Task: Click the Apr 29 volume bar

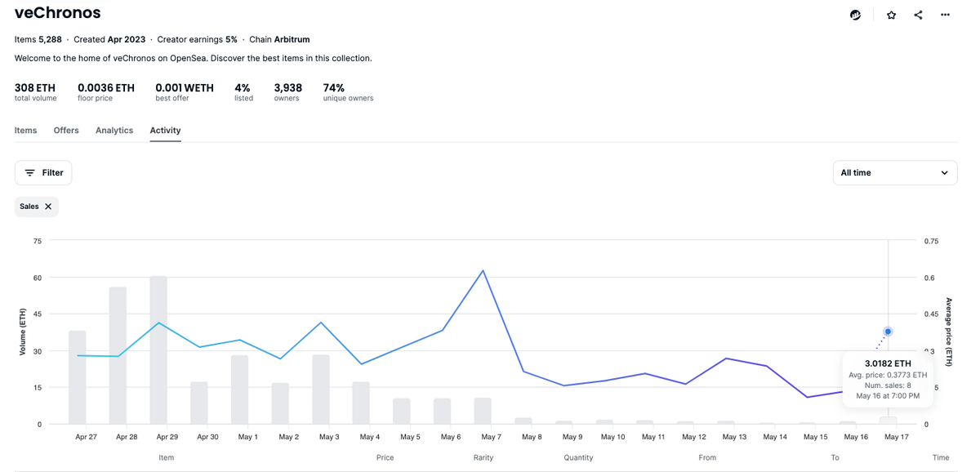Action: (x=158, y=351)
